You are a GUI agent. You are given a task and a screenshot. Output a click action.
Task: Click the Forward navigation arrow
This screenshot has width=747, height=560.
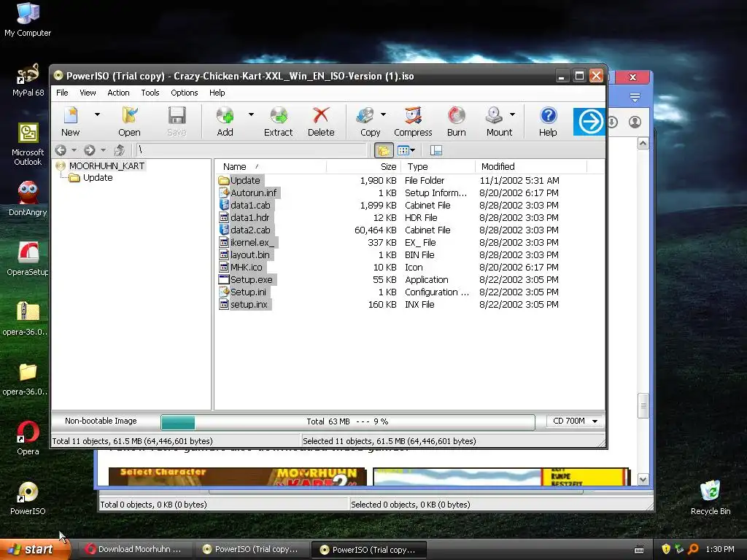(90, 150)
